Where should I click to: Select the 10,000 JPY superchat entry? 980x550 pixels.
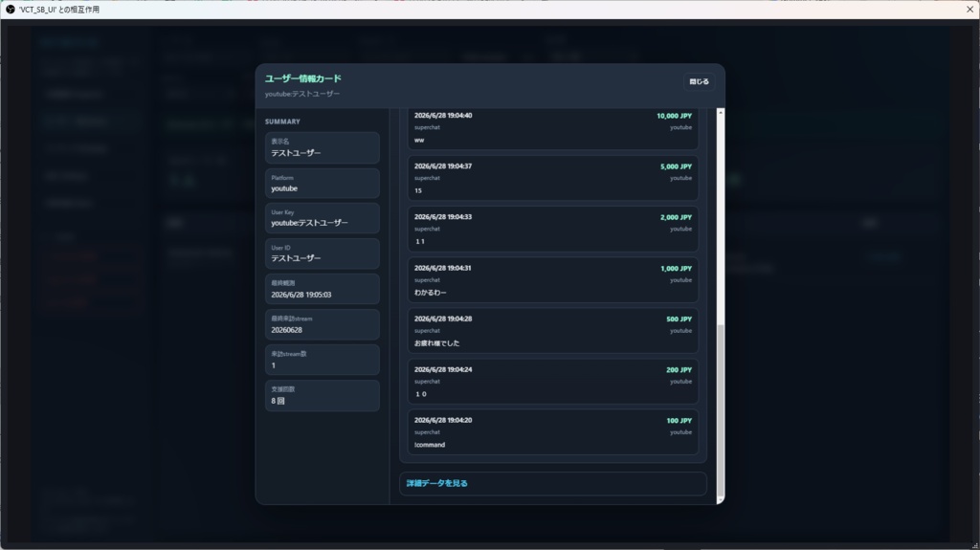553,128
